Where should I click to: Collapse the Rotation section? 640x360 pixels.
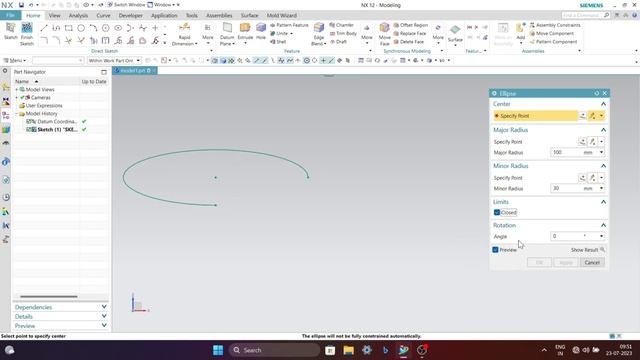[603, 225]
